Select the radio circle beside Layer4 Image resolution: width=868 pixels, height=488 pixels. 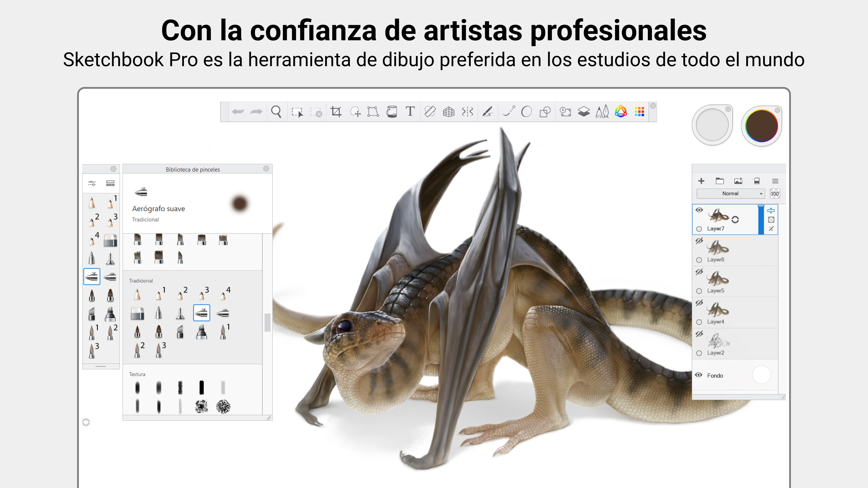699,322
